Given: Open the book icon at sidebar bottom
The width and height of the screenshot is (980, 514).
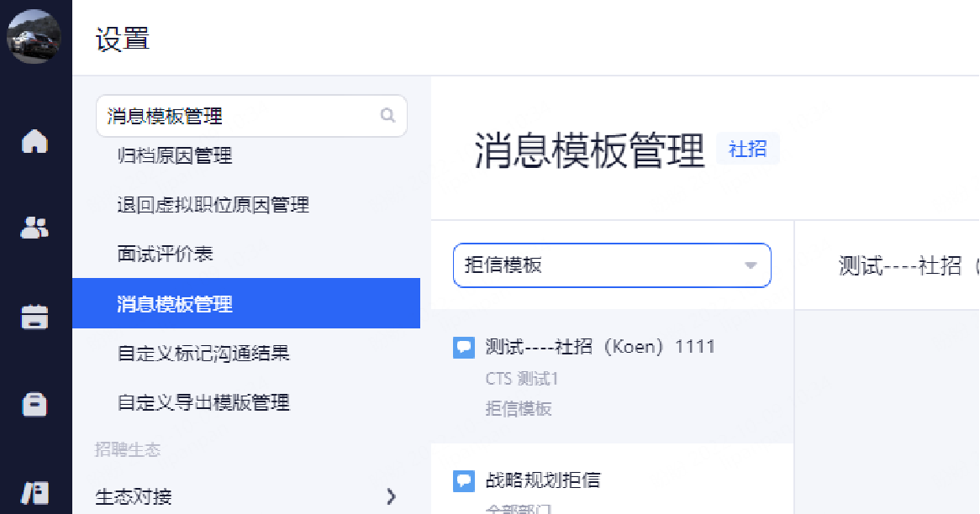Looking at the screenshot, I should coord(34,493).
